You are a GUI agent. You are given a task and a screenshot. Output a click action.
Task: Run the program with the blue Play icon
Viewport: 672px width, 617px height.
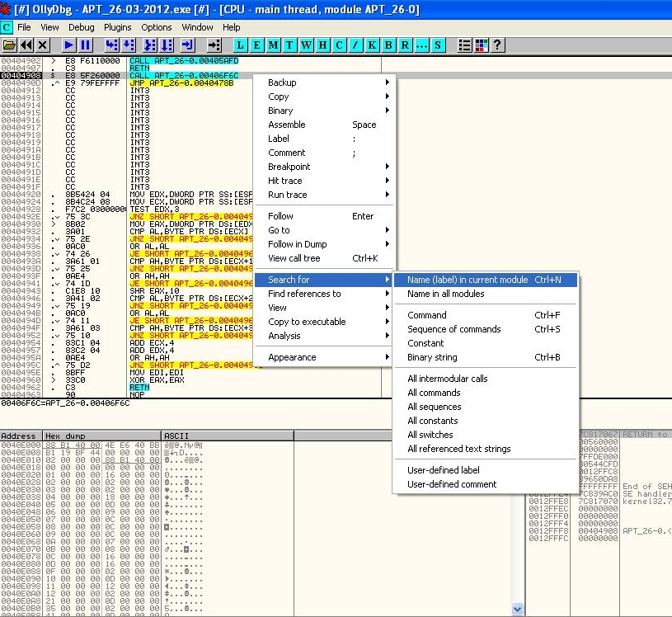pos(68,45)
